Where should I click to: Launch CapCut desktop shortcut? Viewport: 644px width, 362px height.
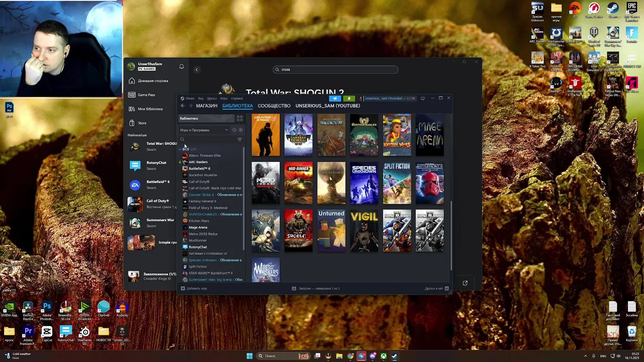tap(47, 335)
